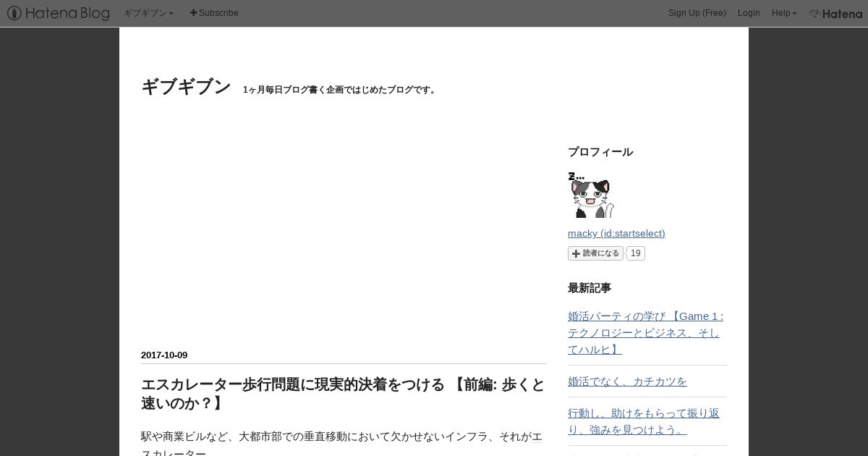Open the ギブギブン blog title

(186, 87)
